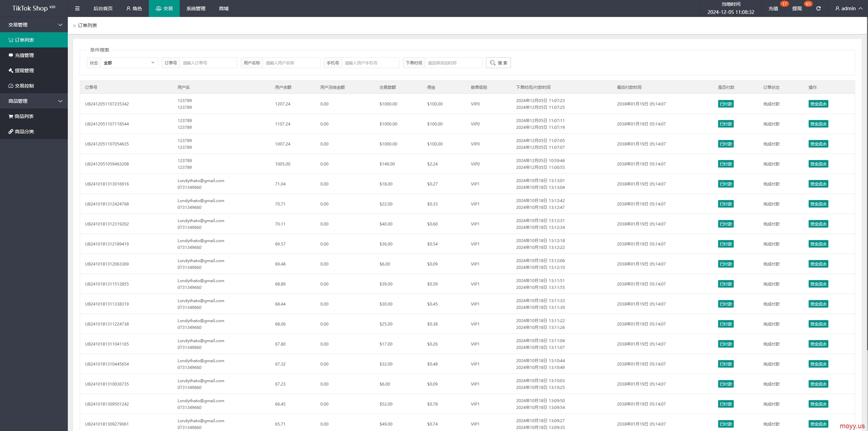Open 交易控制 in the sidebar

click(x=34, y=86)
